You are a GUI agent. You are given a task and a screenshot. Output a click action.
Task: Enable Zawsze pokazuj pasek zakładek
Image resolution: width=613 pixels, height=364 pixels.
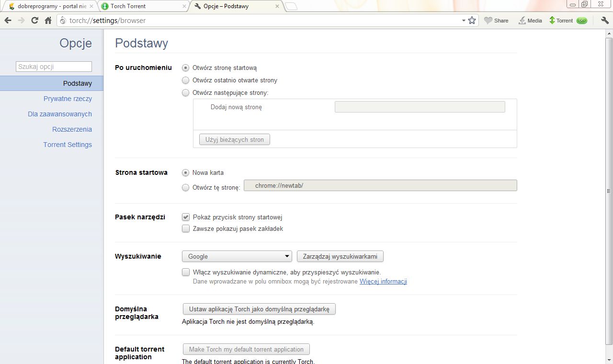186,229
